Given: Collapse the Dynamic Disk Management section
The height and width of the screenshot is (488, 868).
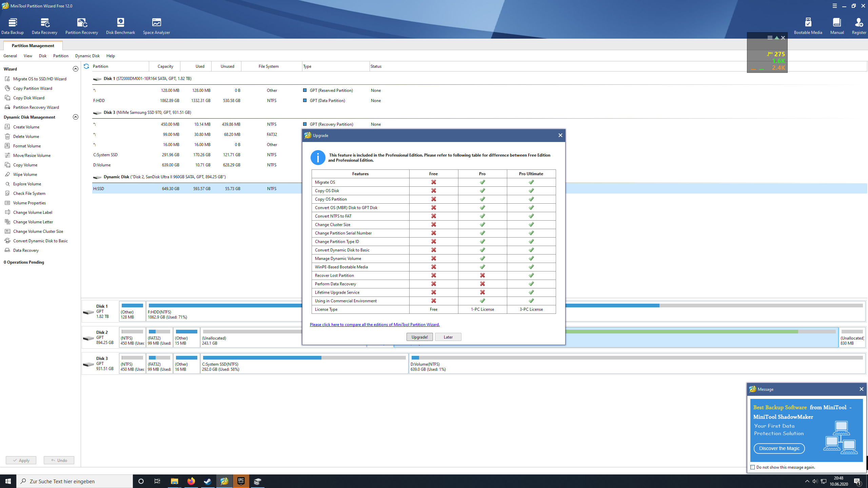Looking at the screenshot, I should 76,117.
